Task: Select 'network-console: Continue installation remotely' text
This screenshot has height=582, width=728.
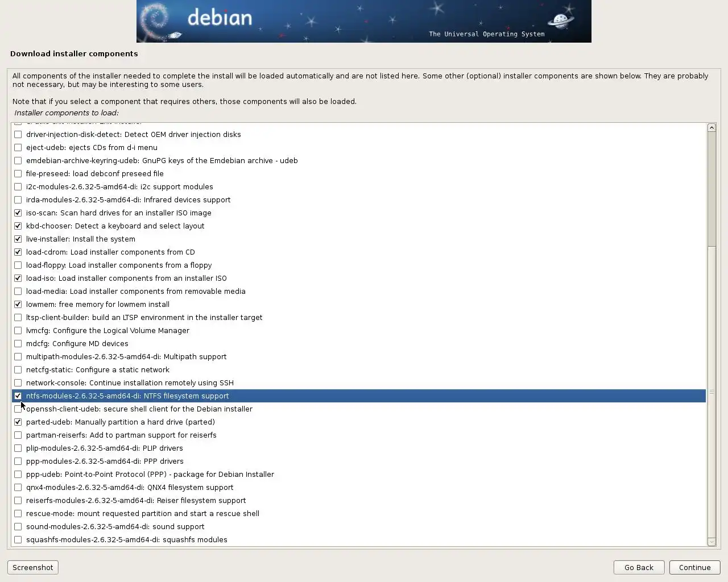Action: 130,383
